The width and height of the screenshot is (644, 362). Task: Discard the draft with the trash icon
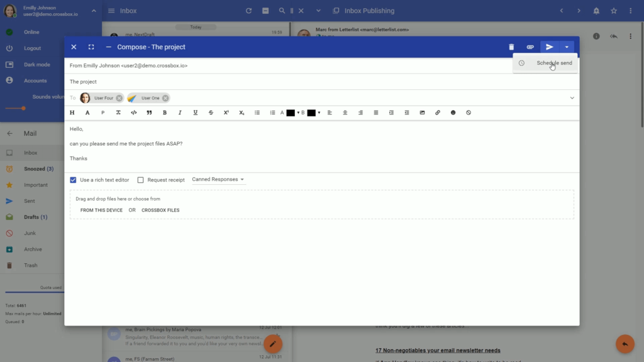click(511, 47)
